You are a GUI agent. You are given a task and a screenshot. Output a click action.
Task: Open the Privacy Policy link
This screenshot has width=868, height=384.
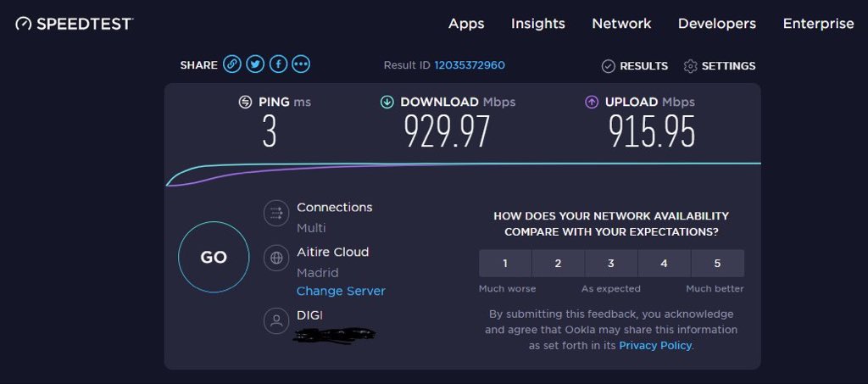[655, 345]
